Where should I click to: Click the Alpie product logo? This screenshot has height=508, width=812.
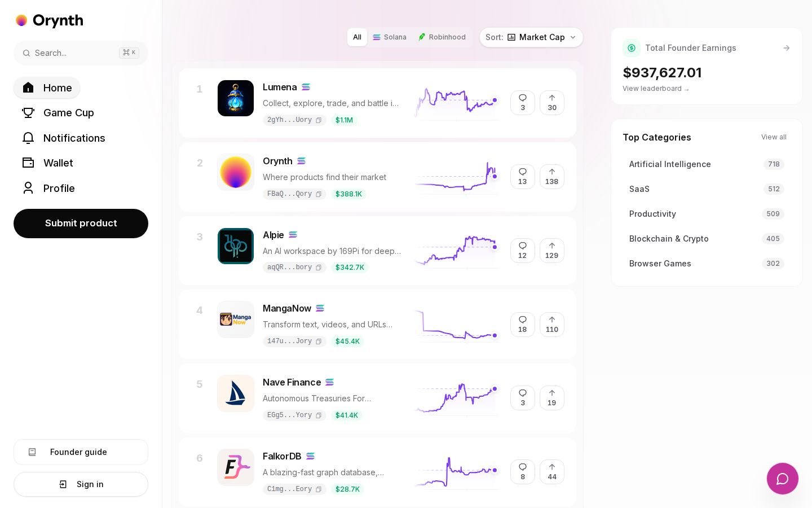pyautogui.click(x=236, y=246)
